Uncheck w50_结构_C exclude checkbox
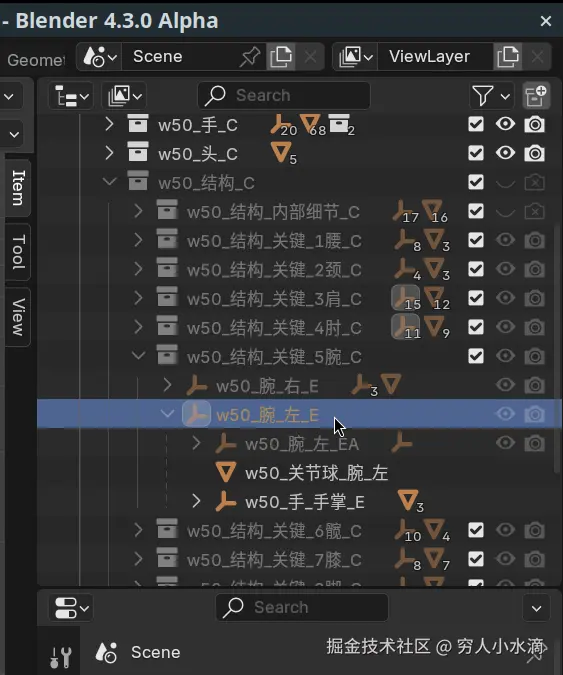Image resolution: width=563 pixels, height=675 pixels. pyautogui.click(x=476, y=182)
